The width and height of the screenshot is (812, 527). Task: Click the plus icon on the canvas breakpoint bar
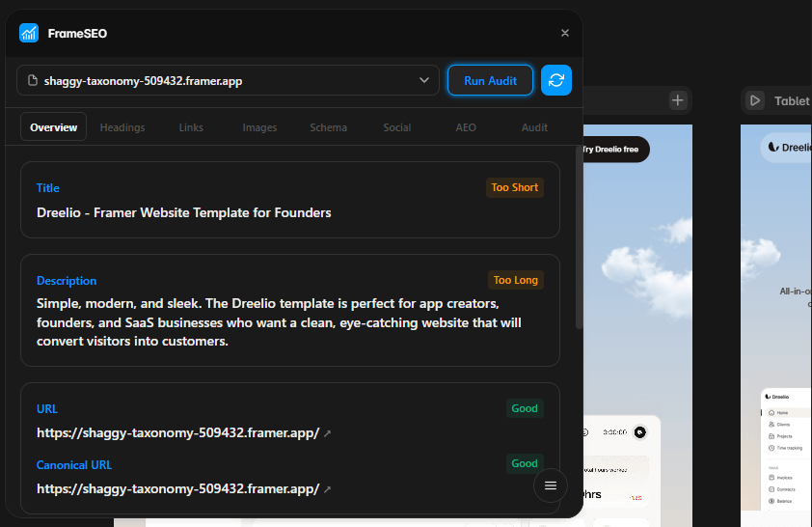[677, 100]
